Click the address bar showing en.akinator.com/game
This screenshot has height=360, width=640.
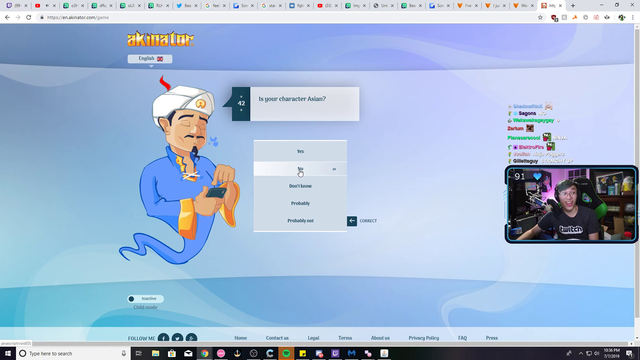point(286,18)
